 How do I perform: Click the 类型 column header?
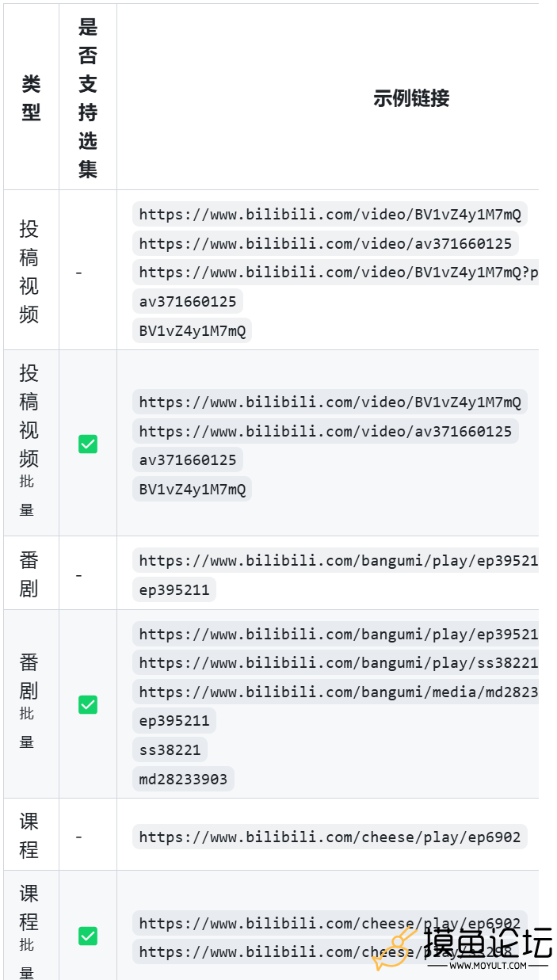pos(31,97)
